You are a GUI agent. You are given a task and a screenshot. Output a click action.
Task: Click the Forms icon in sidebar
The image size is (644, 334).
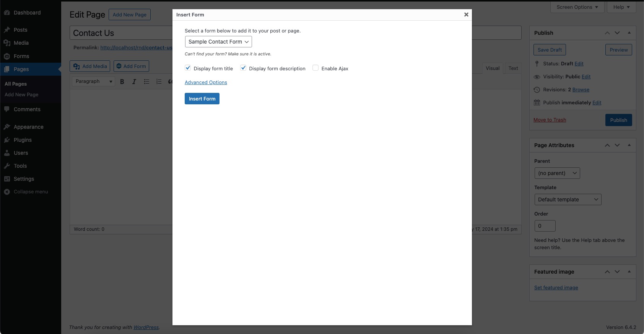tap(7, 56)
